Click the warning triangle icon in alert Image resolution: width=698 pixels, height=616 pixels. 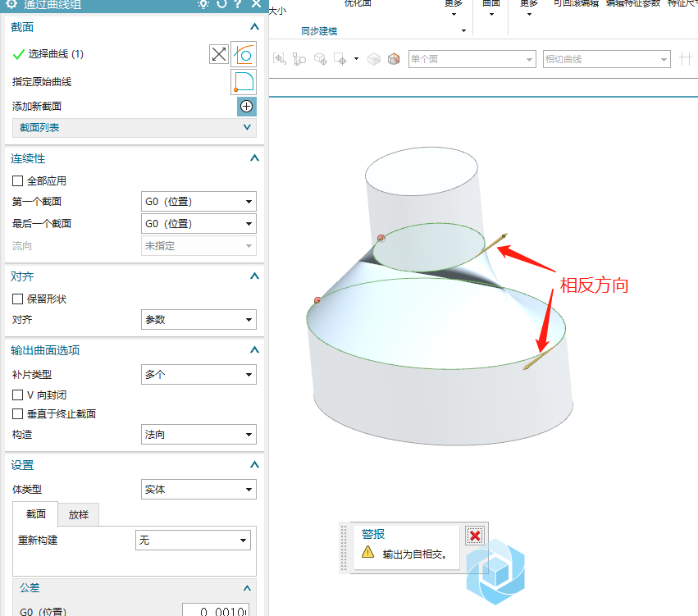367,552
